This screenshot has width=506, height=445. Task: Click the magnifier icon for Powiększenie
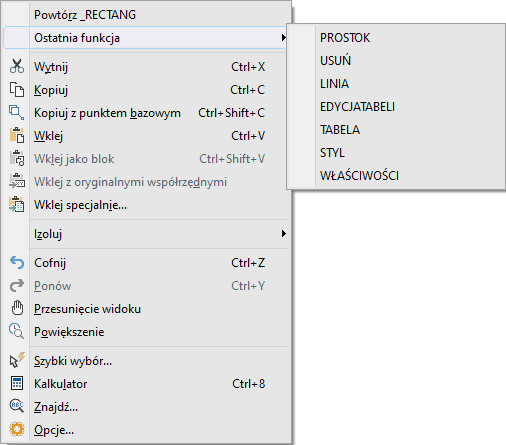[x=17, y=332]
